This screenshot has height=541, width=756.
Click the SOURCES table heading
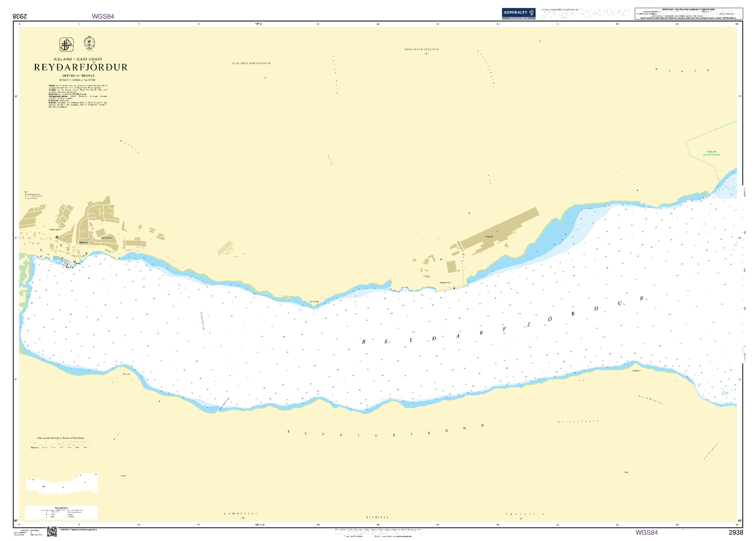click(61, 508)
